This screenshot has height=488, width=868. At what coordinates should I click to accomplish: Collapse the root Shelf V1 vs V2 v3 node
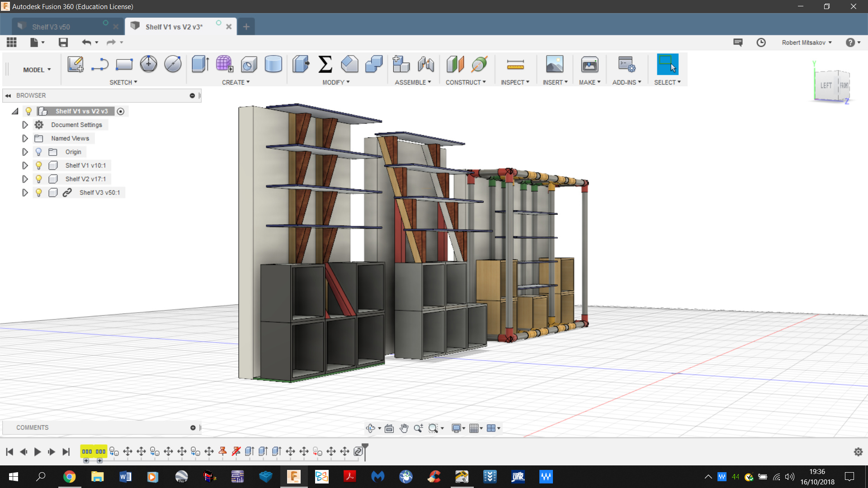(15, 111)
